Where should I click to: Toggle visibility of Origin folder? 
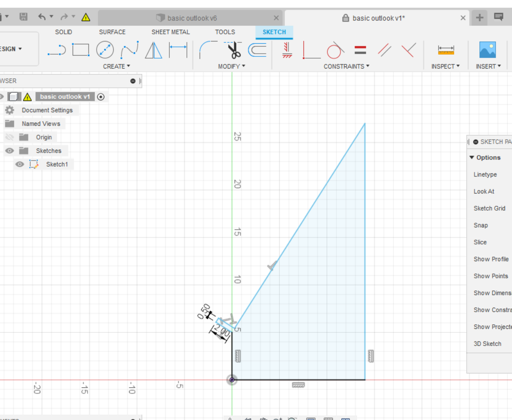click(x=9, y=138)
